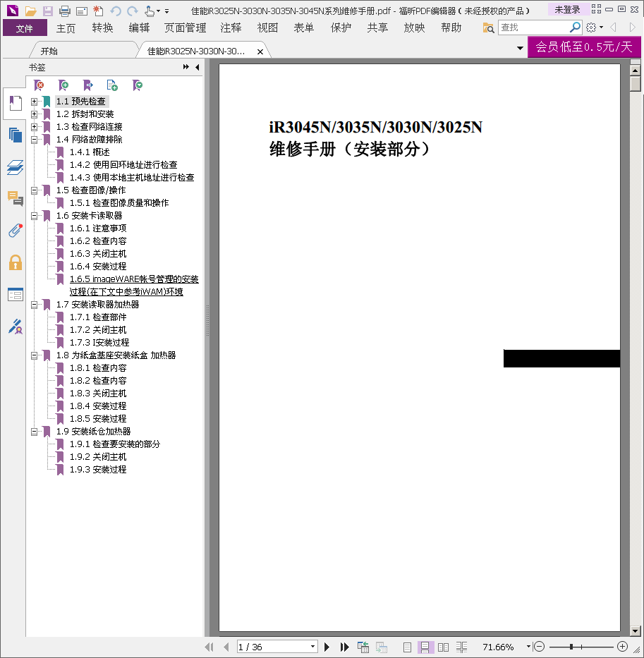Select bookmark 1.5.1 检查图像质量和操作

pyautogui.click(x=119, y=203)
